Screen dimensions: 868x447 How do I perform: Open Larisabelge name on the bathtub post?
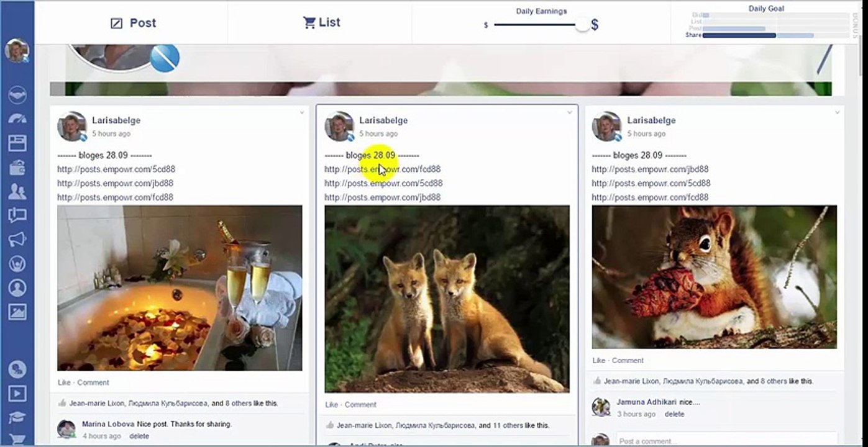(x=116, y=120)
